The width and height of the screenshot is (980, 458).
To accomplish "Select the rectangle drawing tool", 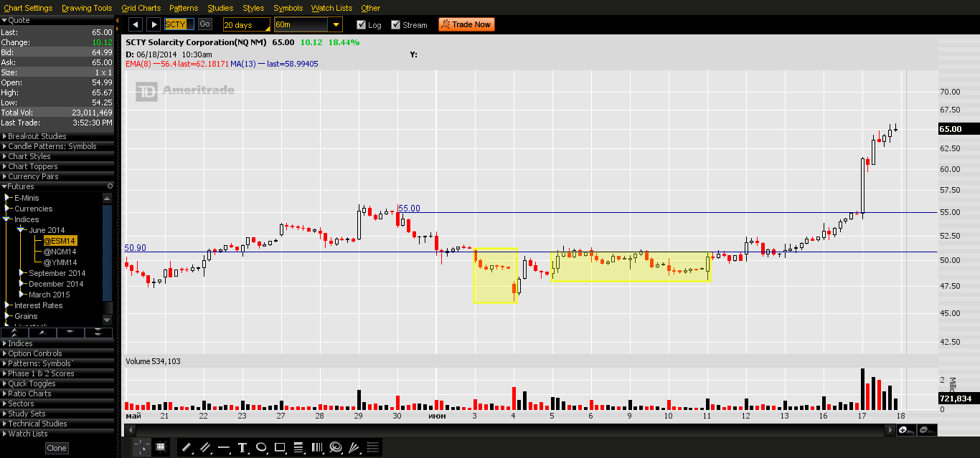I will pyautogui.click(x=280, y=447).
